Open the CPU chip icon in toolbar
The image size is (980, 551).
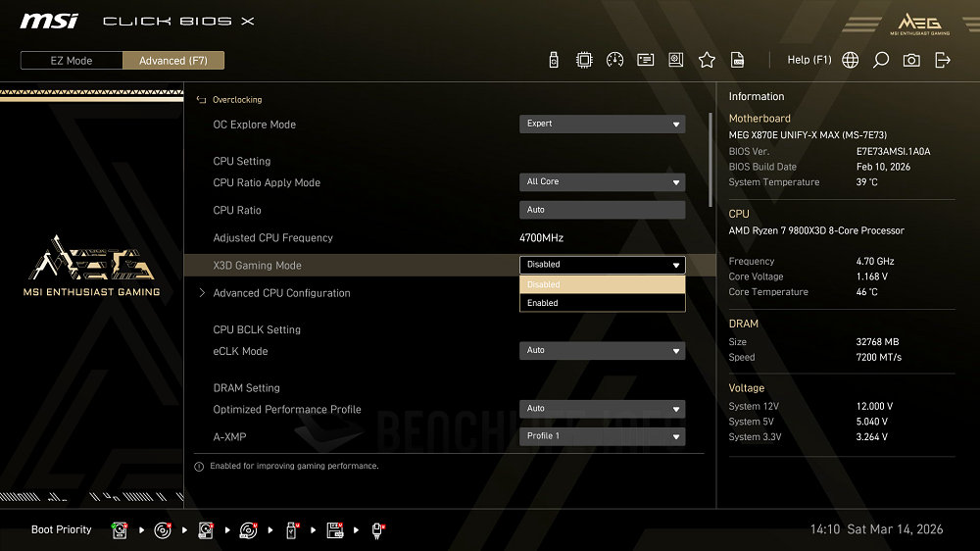(x=584, y=60)
